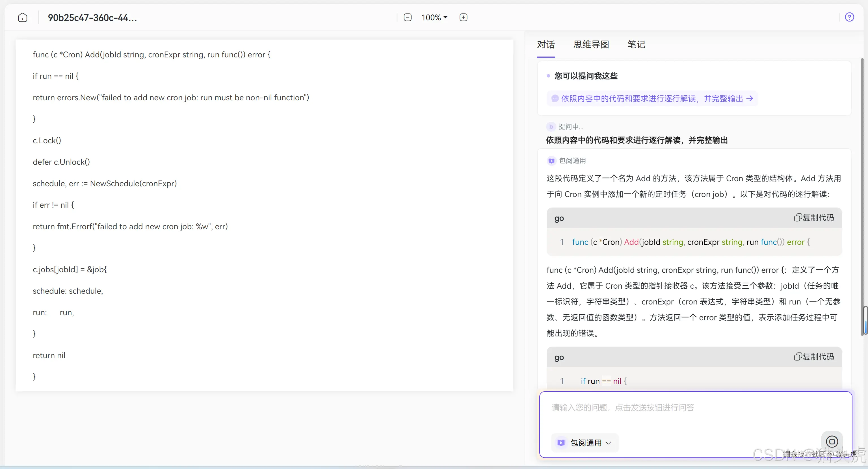Screen dimensions: 868x469
Task: Switch to the 笔记 tab
Action: click(636, 44)
